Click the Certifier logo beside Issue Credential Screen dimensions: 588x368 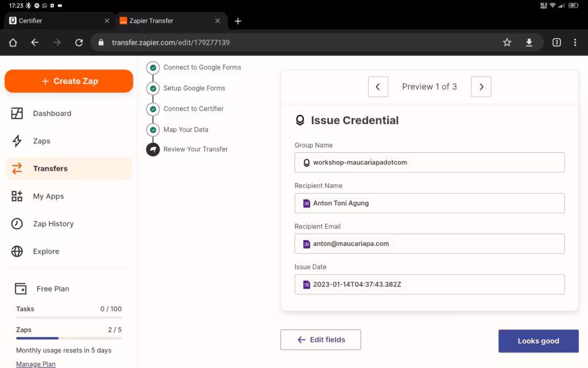pyautogui.click(x=300, y=120)
